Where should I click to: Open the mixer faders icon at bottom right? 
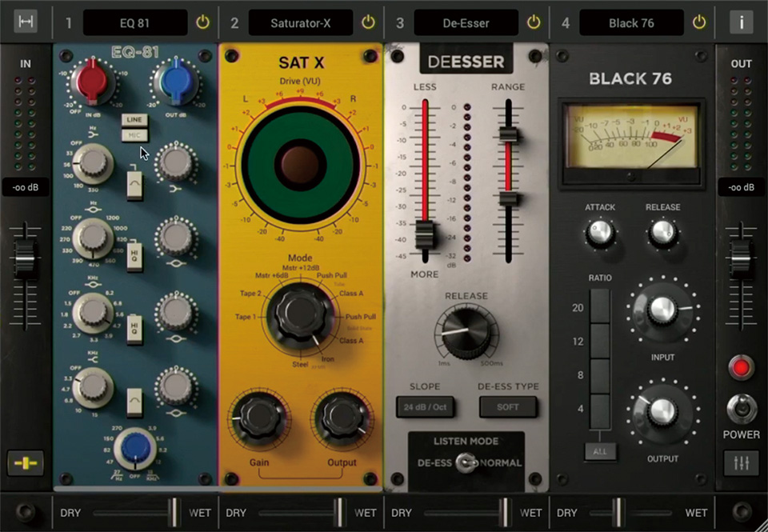click(x=741, y=463)
